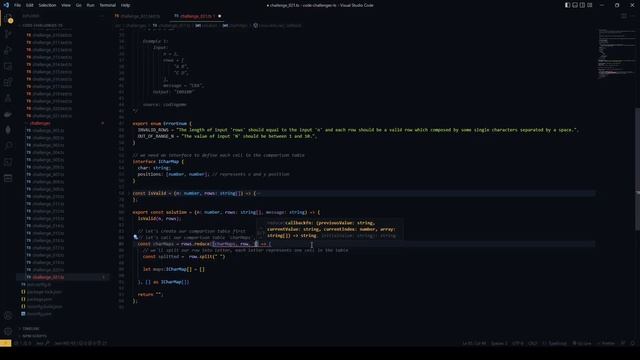Select language mode TypeScript in status bar
The height and width of the screenshot is (360, 640).
(x=554, y=343)
